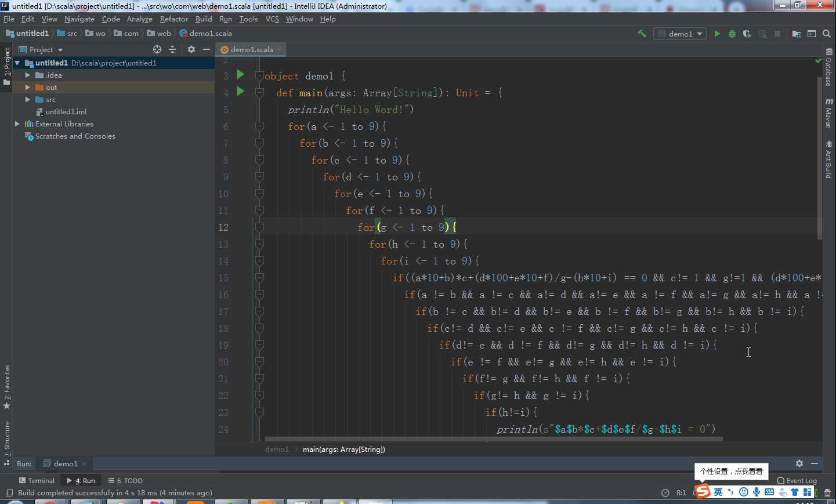Hide Run panel with the minus icon
Viewport: 836px width, 504px height.
pyautogui.click(x=815, y=463)
